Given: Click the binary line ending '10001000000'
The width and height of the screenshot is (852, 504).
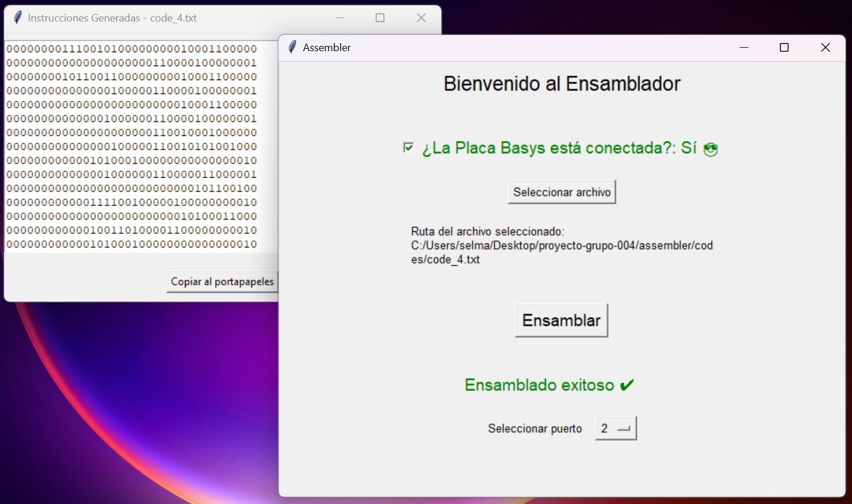Looking at the screenshot, I should pos(131,133).
